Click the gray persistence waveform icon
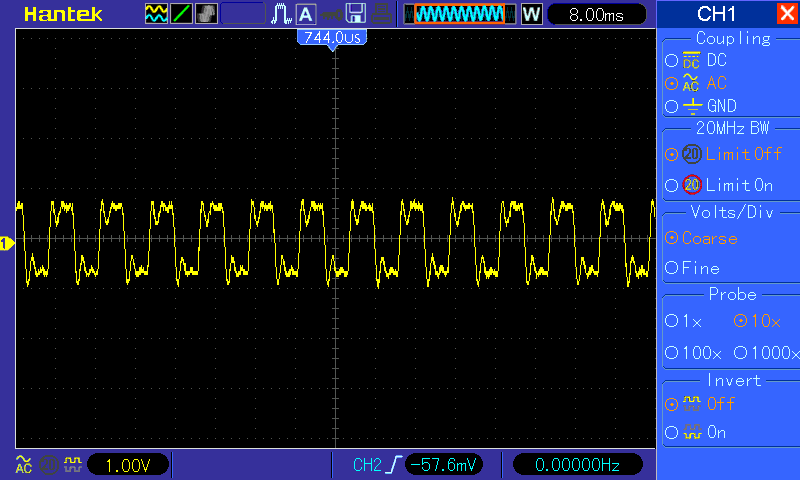This screenshot has width=800, height=480. click(x=206, y=14)
